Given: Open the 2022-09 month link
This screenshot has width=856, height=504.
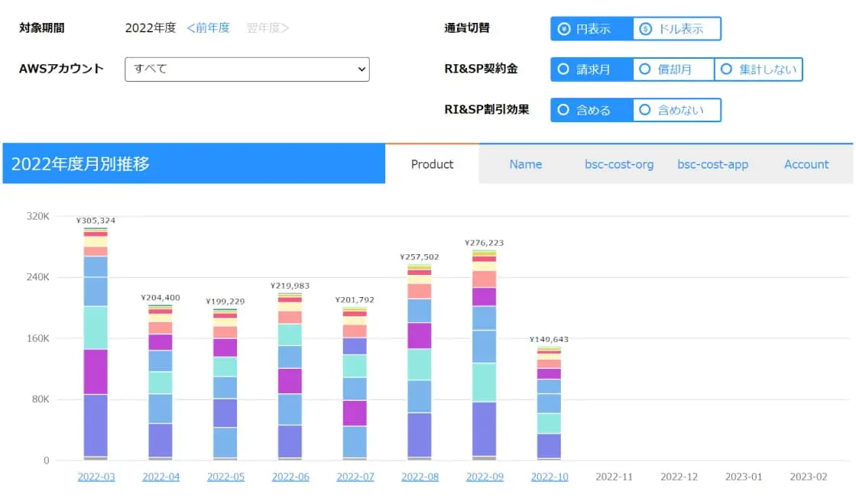Looking at the screenshot, I should click(x=485, y=477).
